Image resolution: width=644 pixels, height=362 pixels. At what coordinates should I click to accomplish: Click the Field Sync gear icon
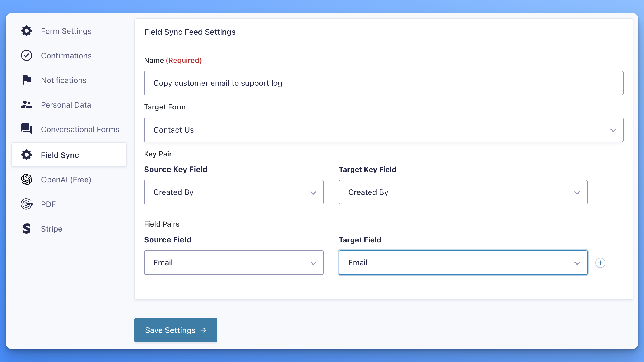27,155
